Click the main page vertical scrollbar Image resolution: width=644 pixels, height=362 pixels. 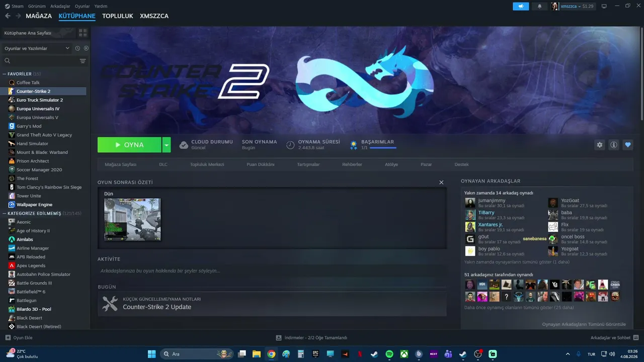(x=641, y=73)
